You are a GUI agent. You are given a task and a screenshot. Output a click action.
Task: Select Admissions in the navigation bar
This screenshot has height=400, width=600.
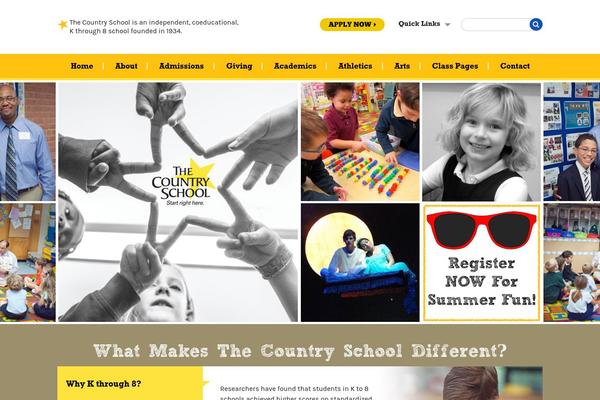181,66
